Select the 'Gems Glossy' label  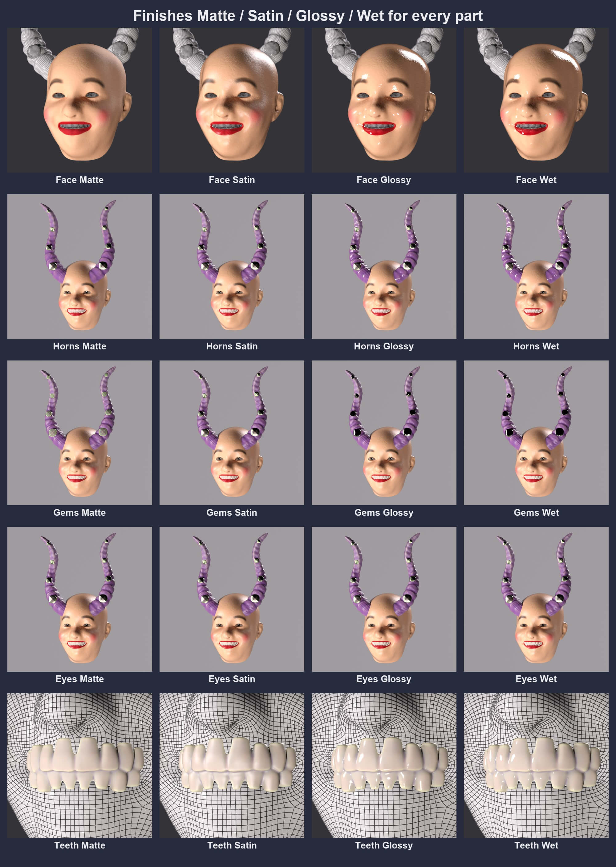[x=384, y=513]
